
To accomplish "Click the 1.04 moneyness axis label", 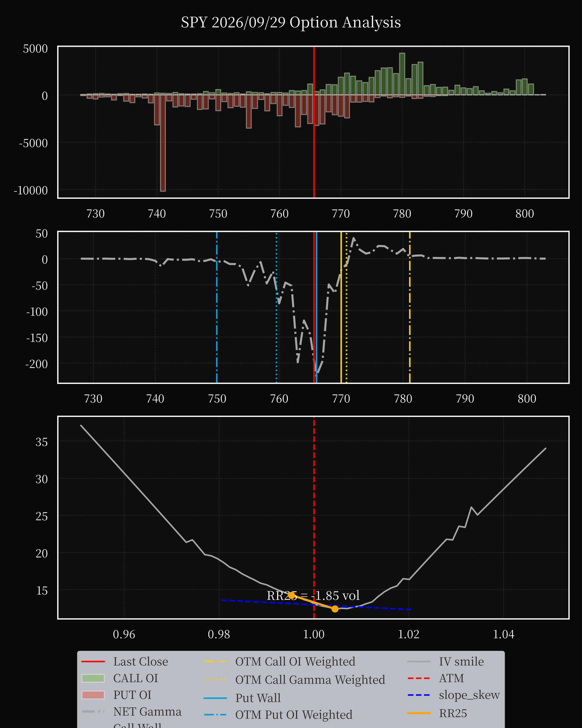I will (504, 635).
